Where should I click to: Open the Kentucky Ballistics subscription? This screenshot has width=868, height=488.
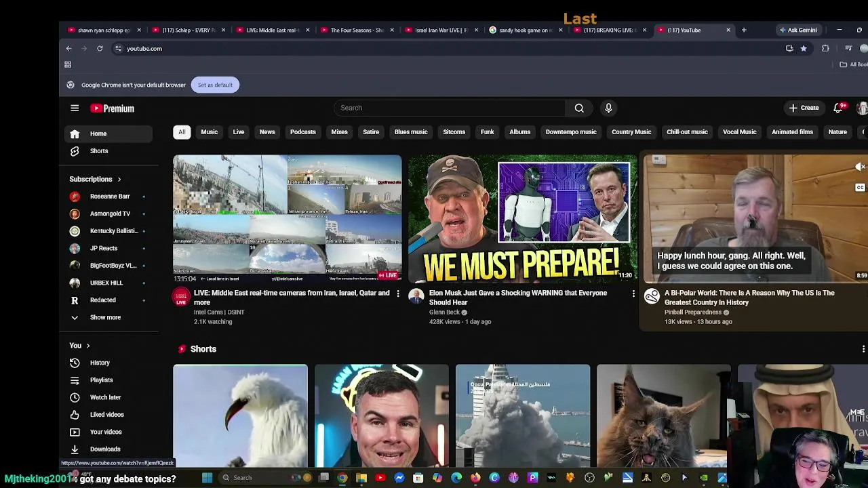tap(110, 231)
